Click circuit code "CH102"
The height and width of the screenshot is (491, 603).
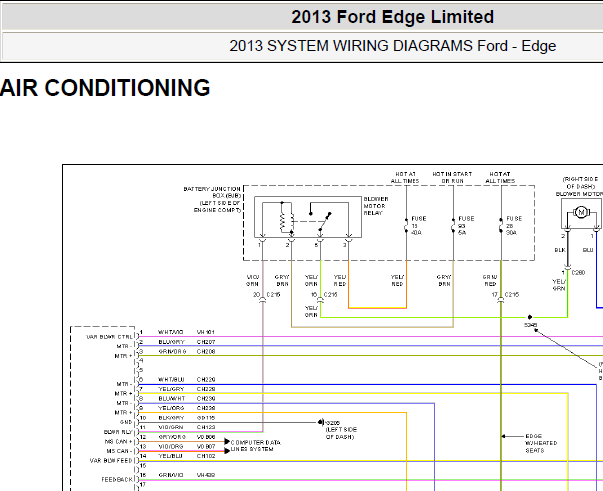click(206, 456)
